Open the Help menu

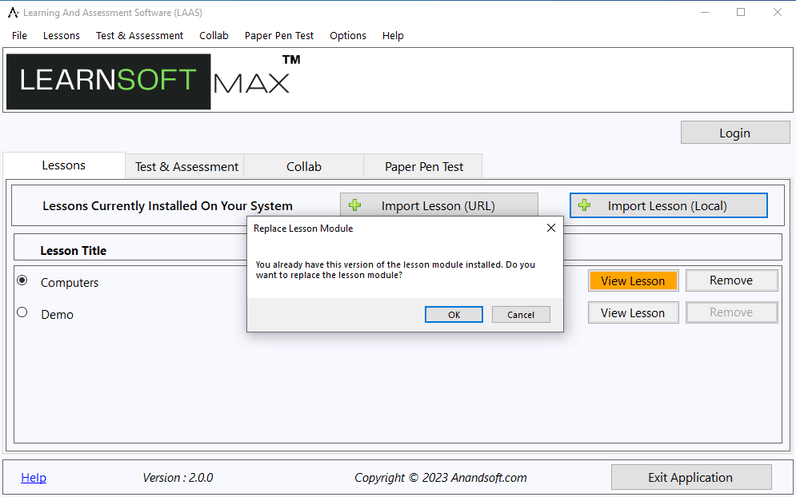tap(393, 36)
